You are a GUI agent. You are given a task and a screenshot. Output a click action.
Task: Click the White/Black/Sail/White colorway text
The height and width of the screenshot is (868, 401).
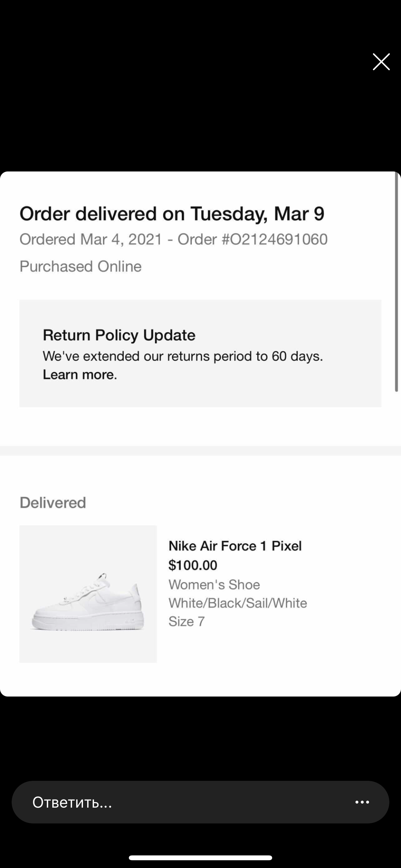tap(238, 603)
